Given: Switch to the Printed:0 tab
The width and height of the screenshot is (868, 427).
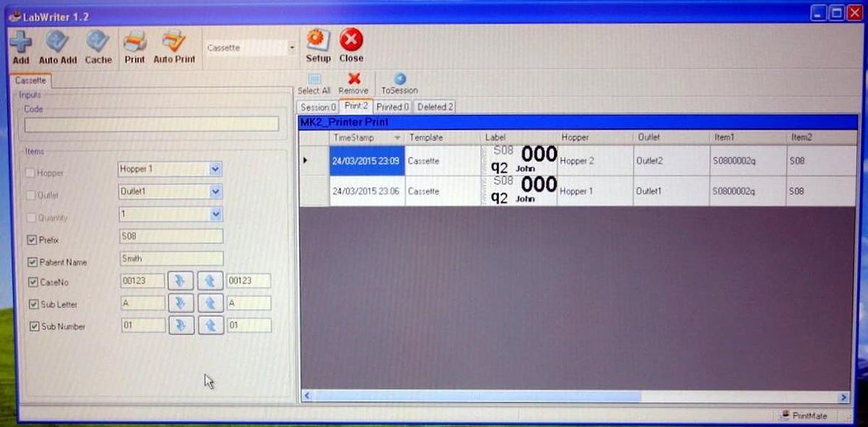Looking at the screenshot, I should (392, 106).
